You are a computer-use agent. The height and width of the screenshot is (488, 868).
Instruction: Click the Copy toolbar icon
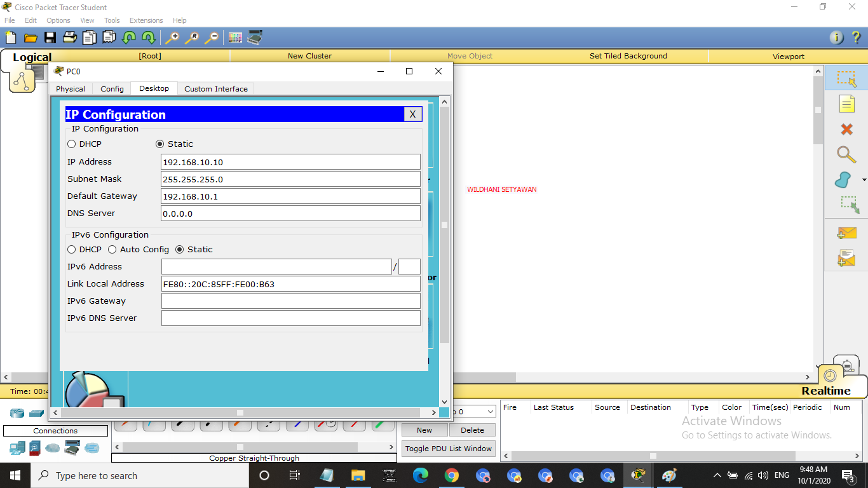(x=90, y=37)
